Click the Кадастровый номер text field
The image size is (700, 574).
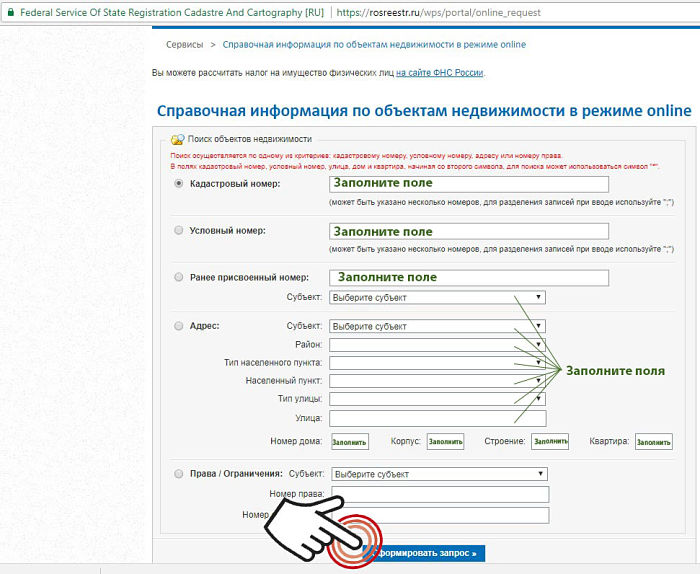(468, 184)
